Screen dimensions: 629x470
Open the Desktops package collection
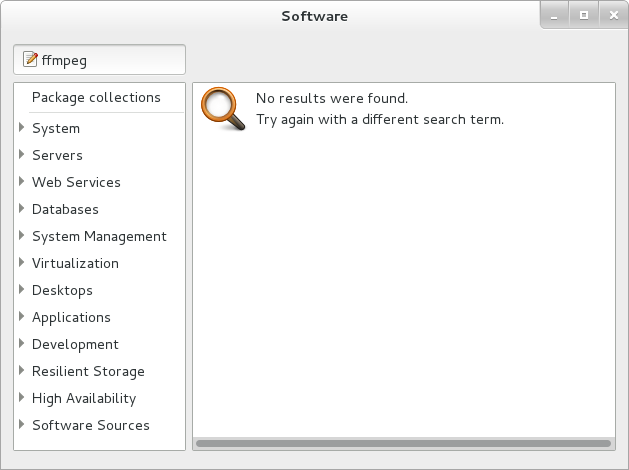62,290
